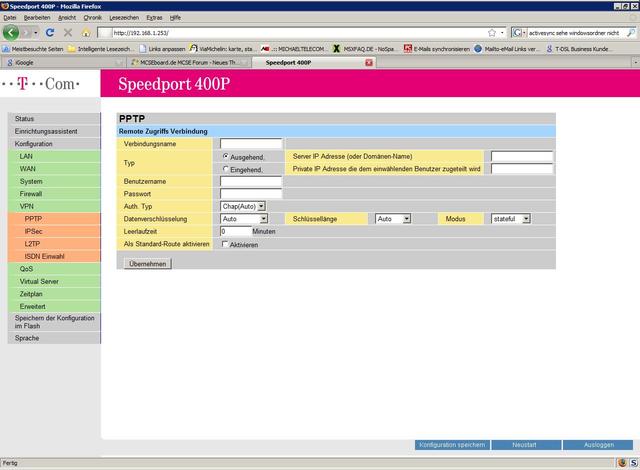640x470 pixels.
Task: Click the browser Back arrow button
Action: coord(11,33)
